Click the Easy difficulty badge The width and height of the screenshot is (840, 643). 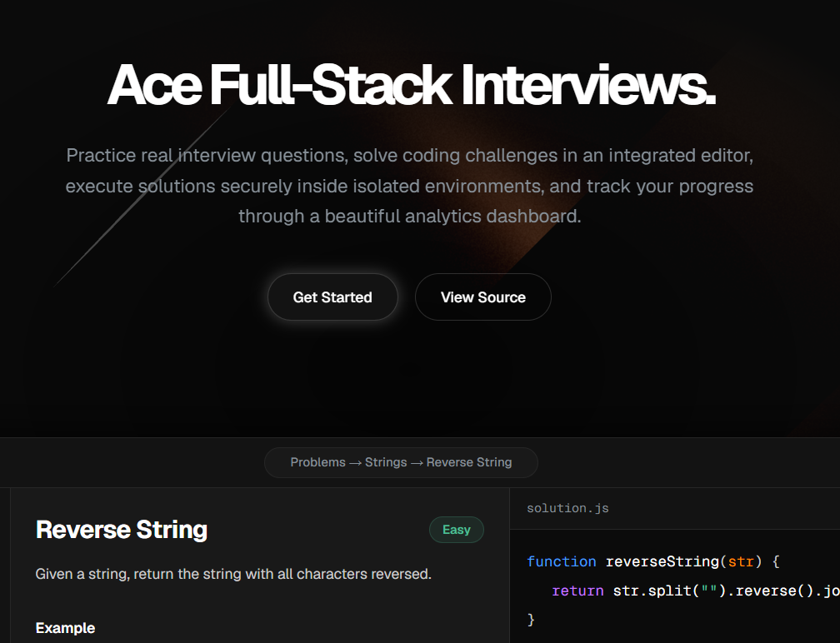click(x=457, y=530)
